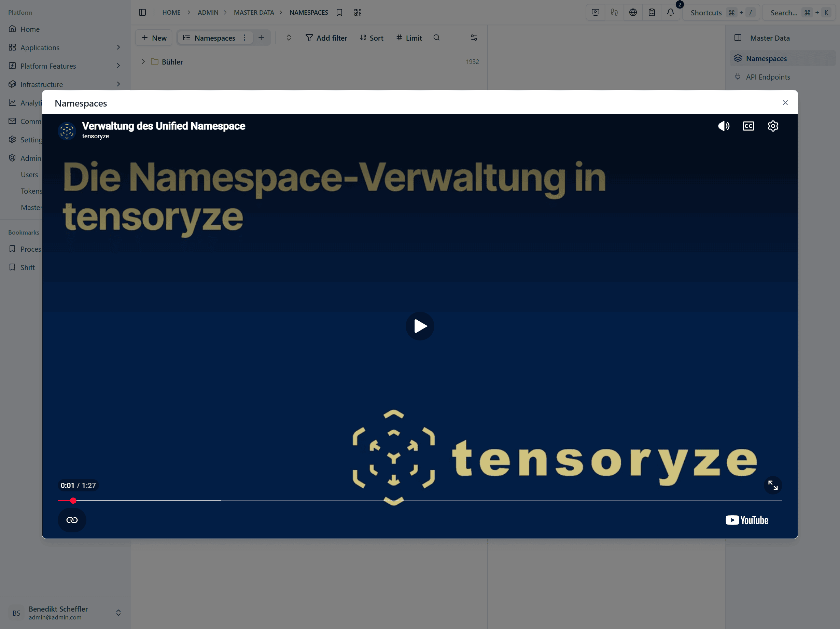Click the Applications grid icon
The width and height of the screenshot is (840, 629).
(13, 47)
